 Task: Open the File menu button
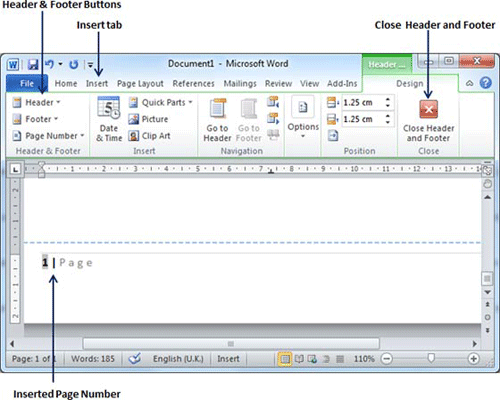pyautogui.click(x=27, y=83)
